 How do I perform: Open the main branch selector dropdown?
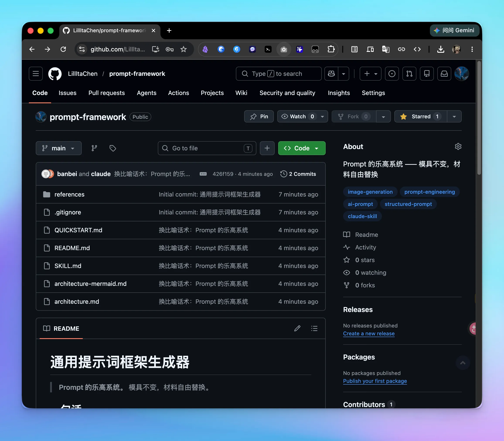click(59, 148)
